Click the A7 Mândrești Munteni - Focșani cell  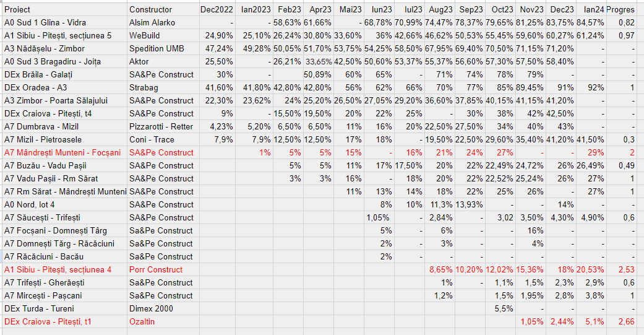pos(62,153)
